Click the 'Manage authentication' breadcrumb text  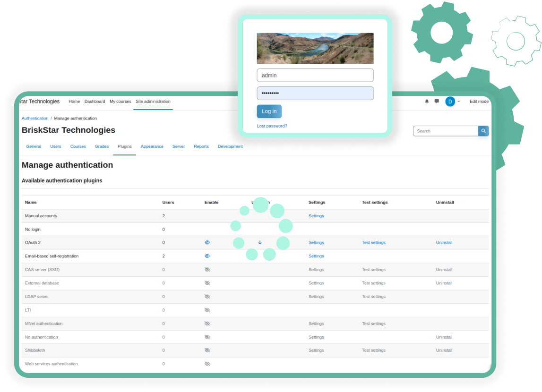point(75,118)
